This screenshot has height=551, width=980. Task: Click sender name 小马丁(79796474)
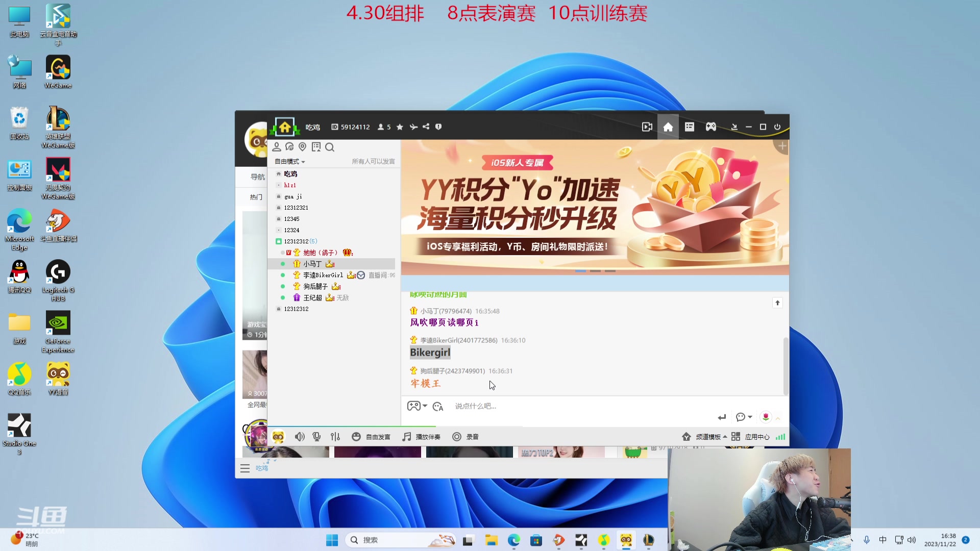coord(446,311)
